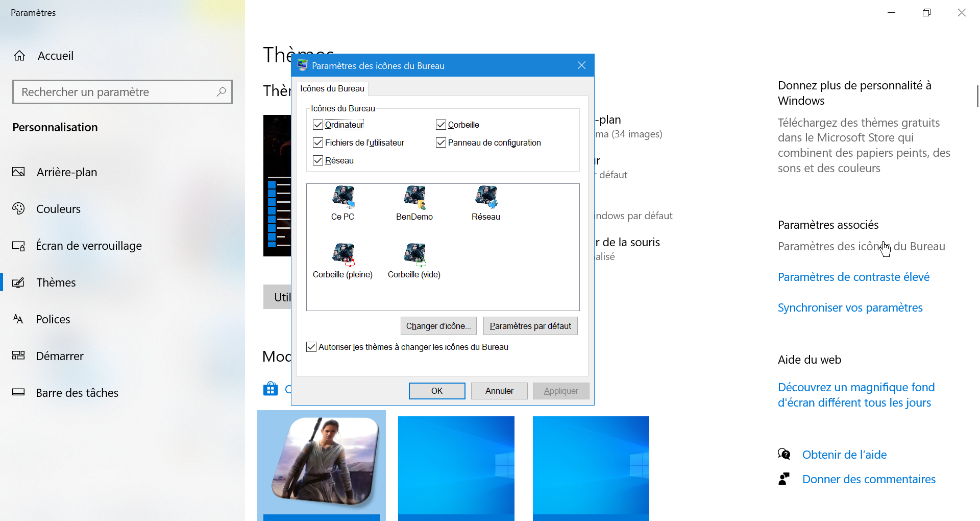Toggle Autoriser les thèmes à changer icônes
Image resolution: width=980 pixels, height=521 pixels.
tap(311, 347)
